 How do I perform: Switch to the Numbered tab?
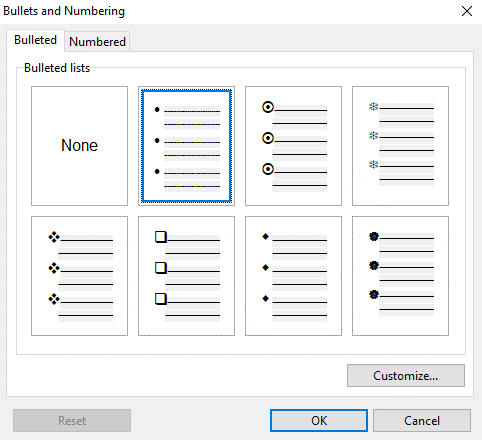(97, 42)
